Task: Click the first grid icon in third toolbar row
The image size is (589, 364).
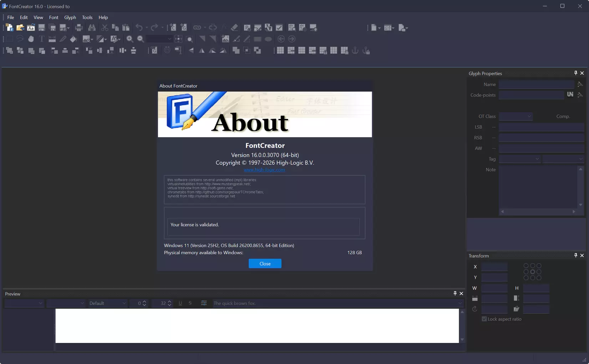Action: (x=280, y=50)
